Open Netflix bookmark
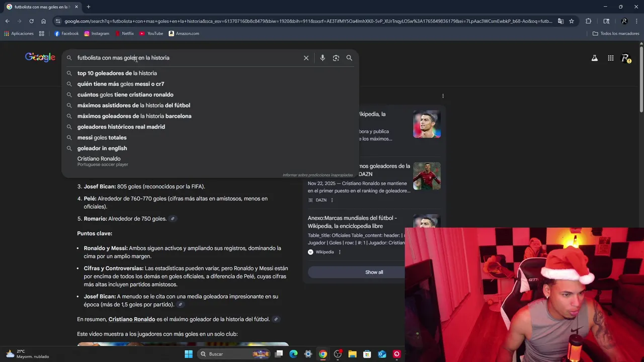 (x=124, y=34)
